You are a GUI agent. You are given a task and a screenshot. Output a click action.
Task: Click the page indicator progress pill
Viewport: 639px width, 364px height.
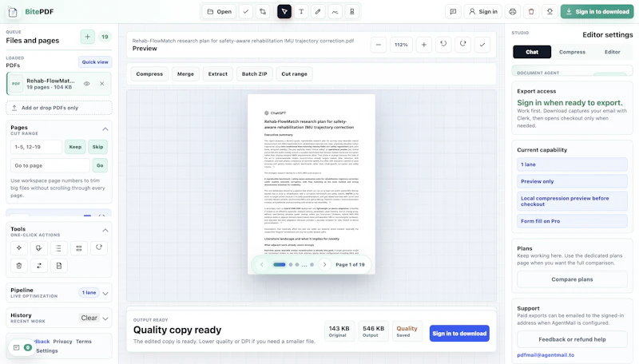coord(279,265)
